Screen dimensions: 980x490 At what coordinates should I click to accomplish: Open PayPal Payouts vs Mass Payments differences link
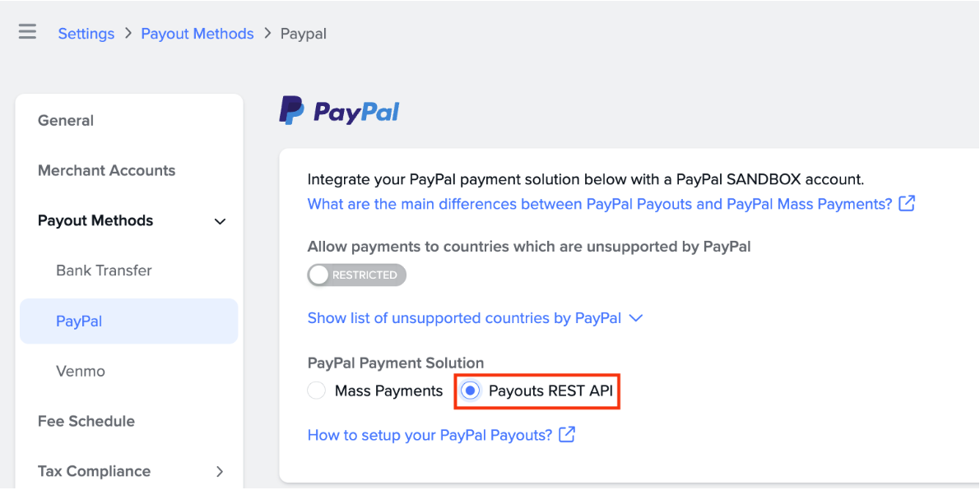click(x=599, y=204)
